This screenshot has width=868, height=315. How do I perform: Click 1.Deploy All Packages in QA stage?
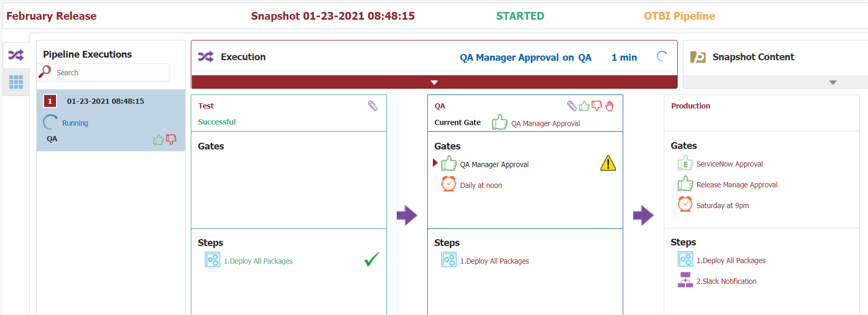click(495, 261)
